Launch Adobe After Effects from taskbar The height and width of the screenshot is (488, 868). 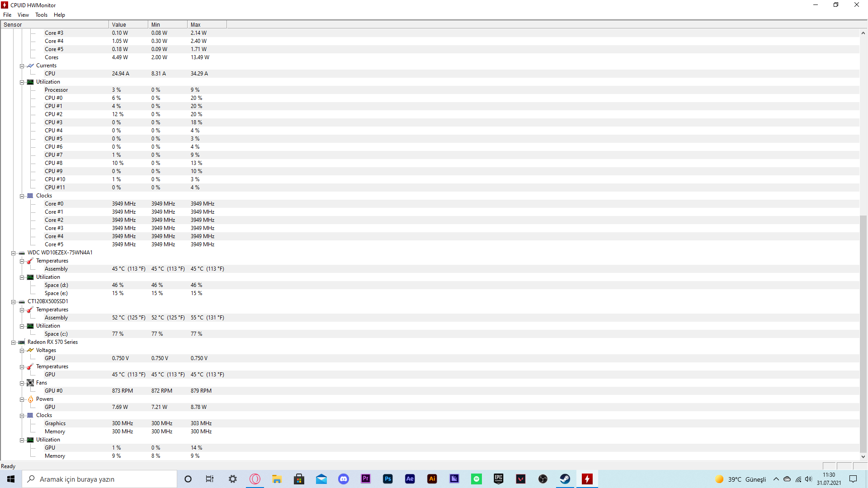[410, 479]
